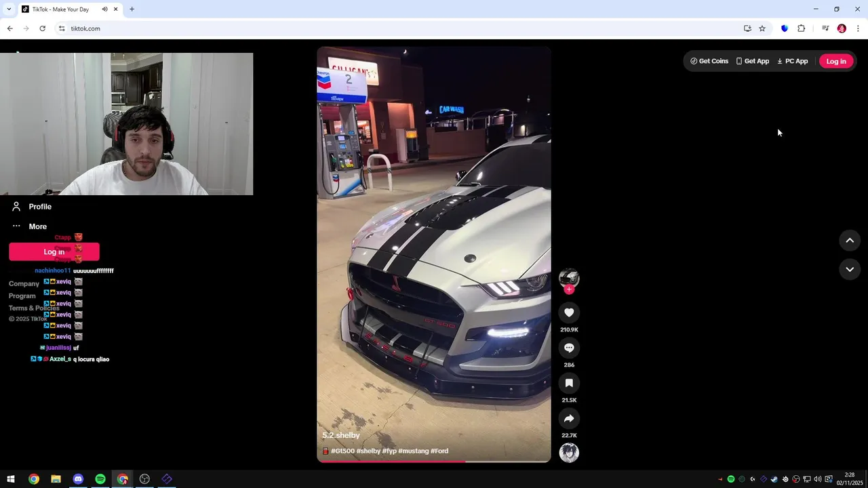Click the tiktok.com address bar
The image size is (868, 488).
[x=400, y=28]
